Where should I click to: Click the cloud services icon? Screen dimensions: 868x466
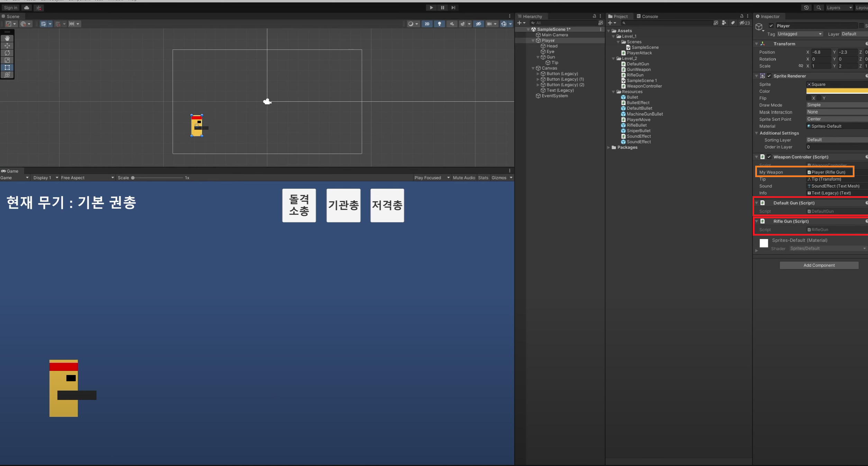pyautogui.click(x=27, y=8)
